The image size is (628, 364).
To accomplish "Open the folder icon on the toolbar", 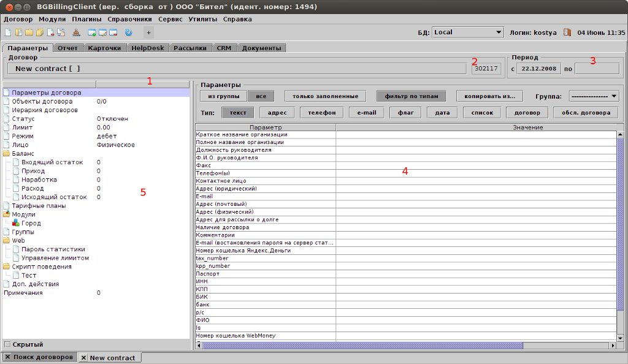I will pyautogui.click(x=29, y=32).
